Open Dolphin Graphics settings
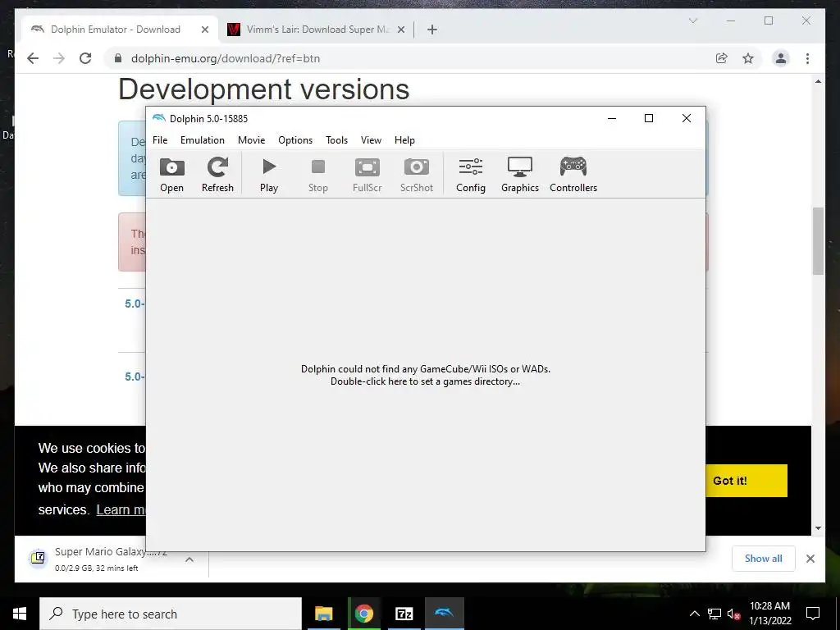 tap(519, 175)
